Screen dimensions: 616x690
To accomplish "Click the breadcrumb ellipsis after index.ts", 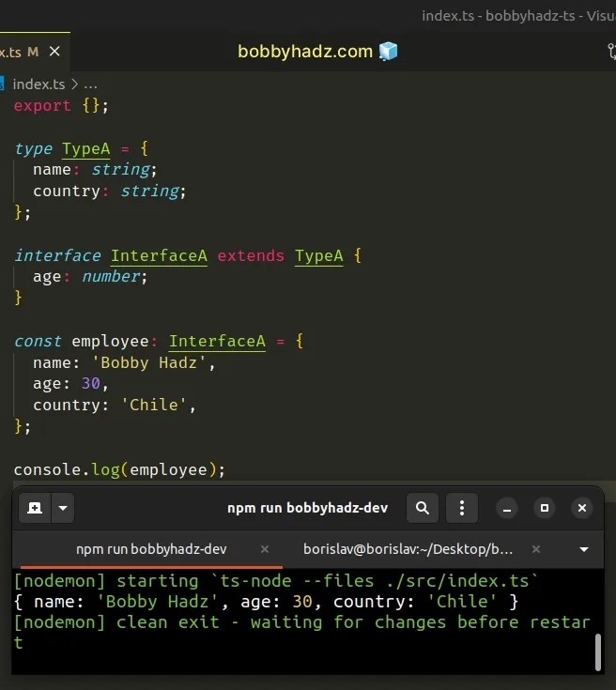I will [x=90, y=84].
